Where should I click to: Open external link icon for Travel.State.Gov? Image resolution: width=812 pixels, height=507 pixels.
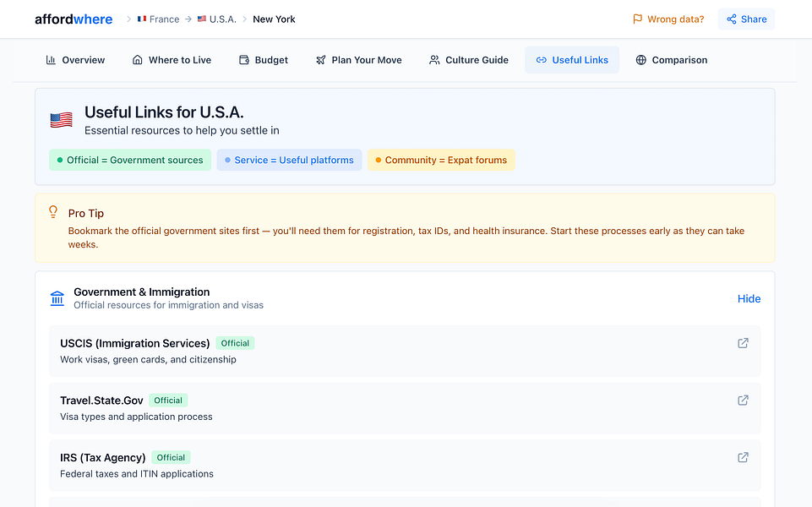[x=743, y=401]
